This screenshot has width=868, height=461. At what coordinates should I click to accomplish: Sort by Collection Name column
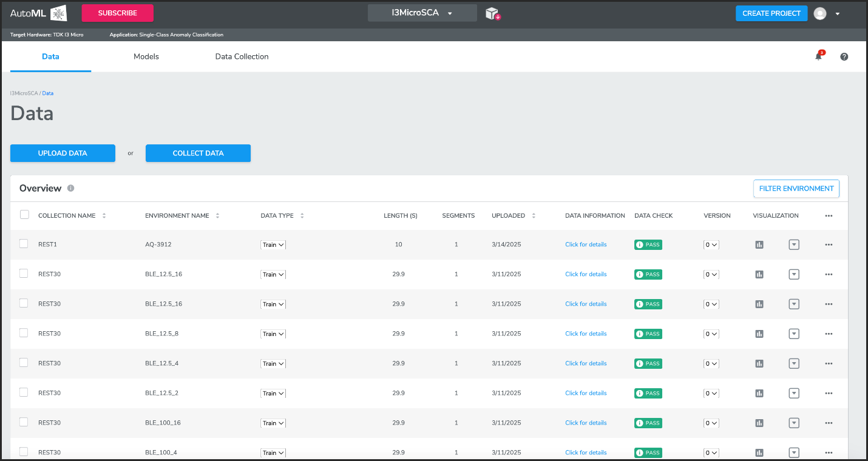104,215
